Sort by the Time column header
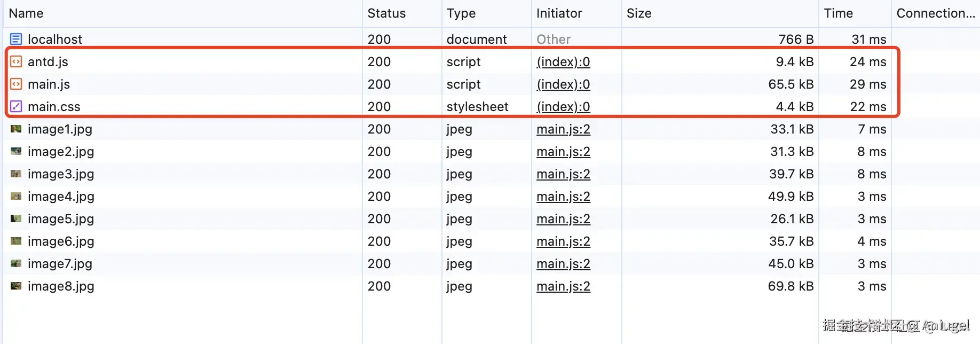The image size is (980, 344). coord(838,13)
